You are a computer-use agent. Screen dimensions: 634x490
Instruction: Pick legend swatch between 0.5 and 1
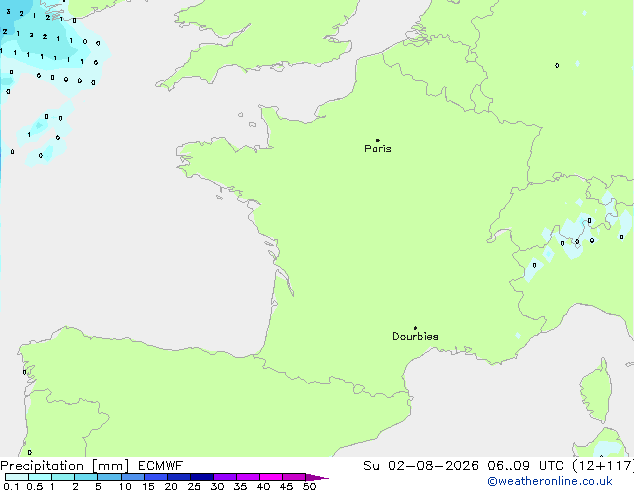[40, 477]
